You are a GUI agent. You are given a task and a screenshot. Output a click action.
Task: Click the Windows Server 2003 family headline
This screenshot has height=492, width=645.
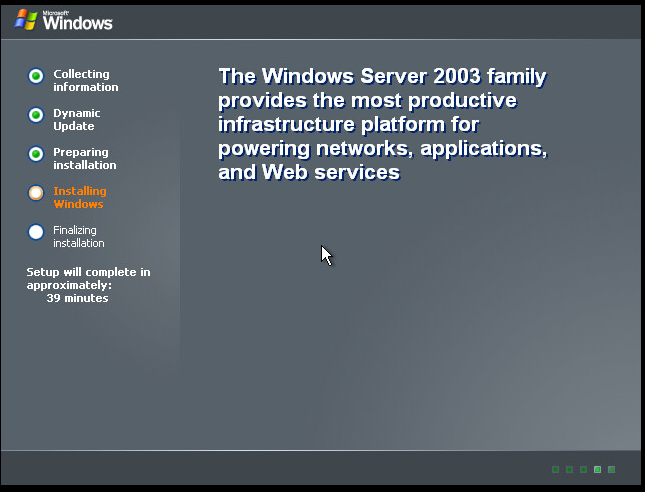click(x=383, y=124)
